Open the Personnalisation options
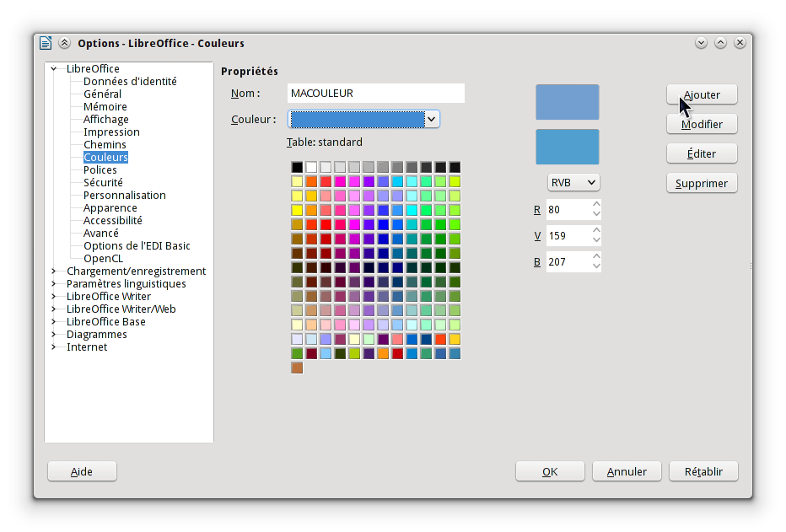 pos(124,195)
